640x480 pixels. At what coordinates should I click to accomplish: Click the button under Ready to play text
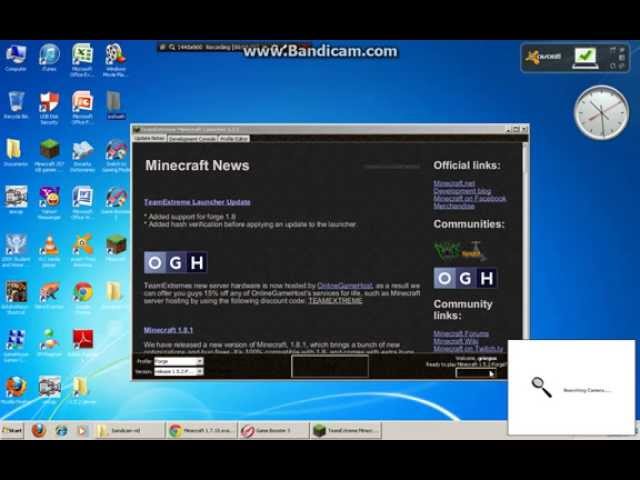pos(476,373)
